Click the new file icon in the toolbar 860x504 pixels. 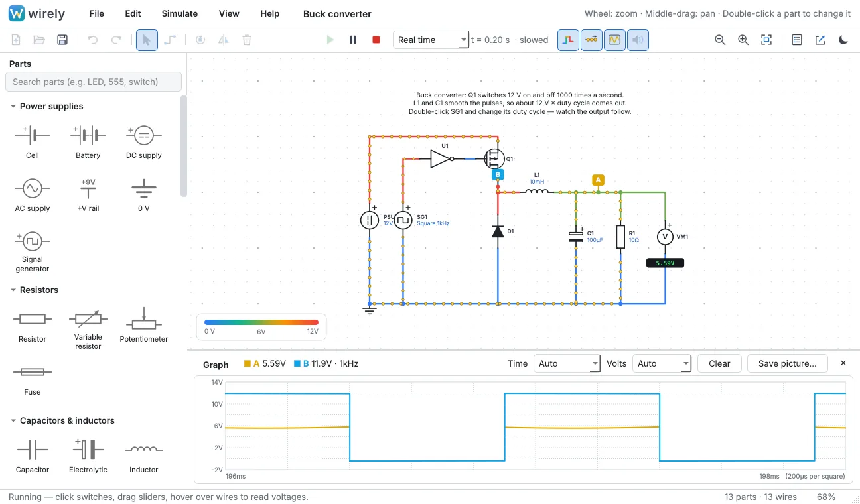point(16,40)
